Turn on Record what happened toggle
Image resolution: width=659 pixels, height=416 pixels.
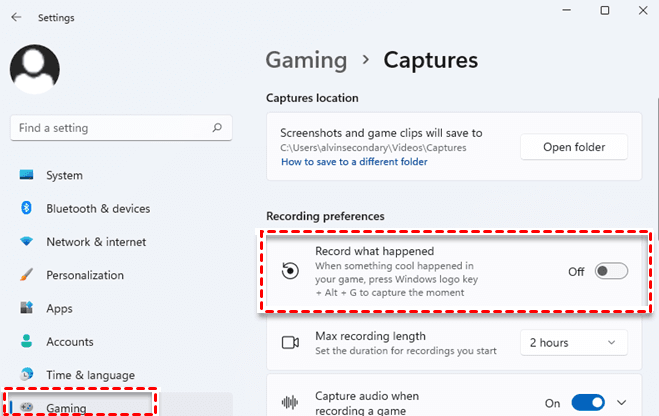click(x=611, y=272)
